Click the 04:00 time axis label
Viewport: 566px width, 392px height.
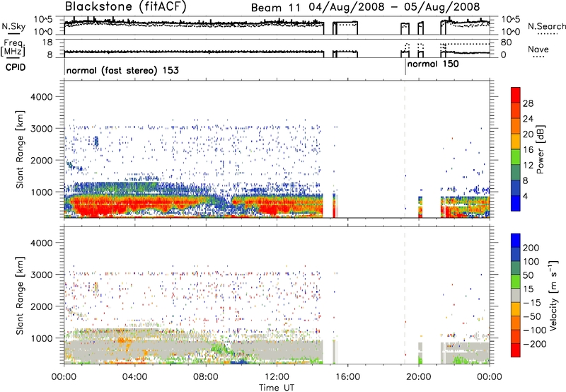(135, 377)
